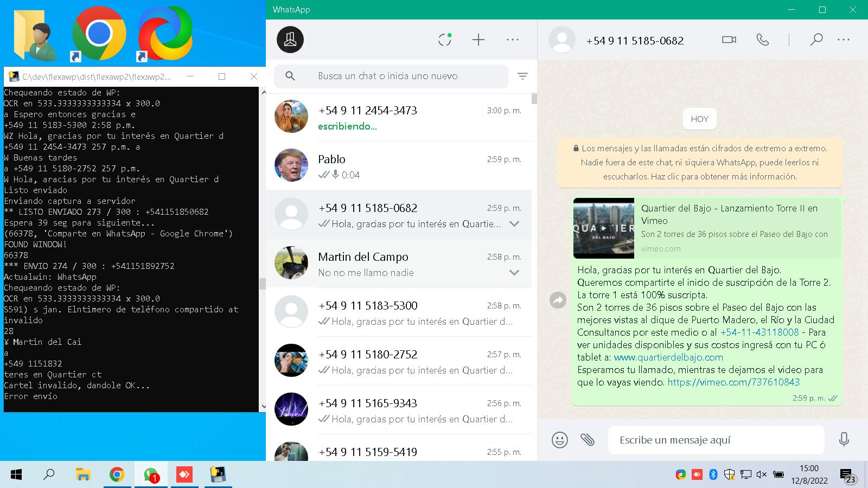Click Pablo's profile picture in chat list
The image size is (868, 488).
(x=291, y=165)
